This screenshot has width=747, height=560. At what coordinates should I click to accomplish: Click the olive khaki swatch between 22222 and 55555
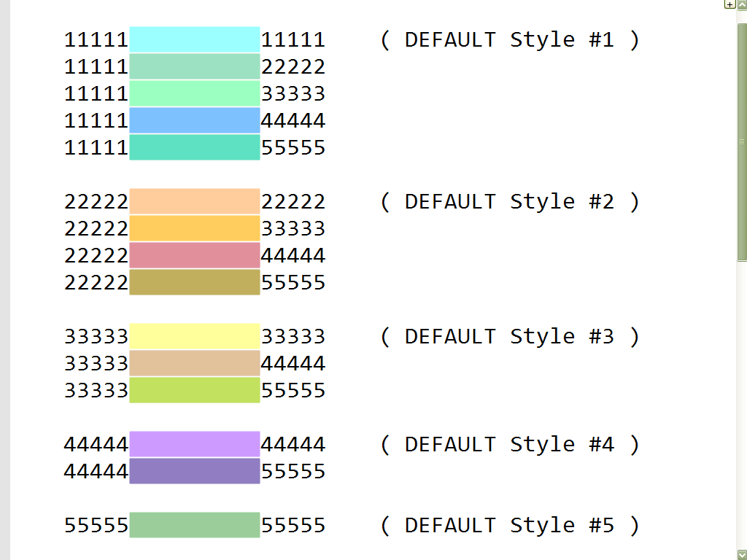pos(195,282)
